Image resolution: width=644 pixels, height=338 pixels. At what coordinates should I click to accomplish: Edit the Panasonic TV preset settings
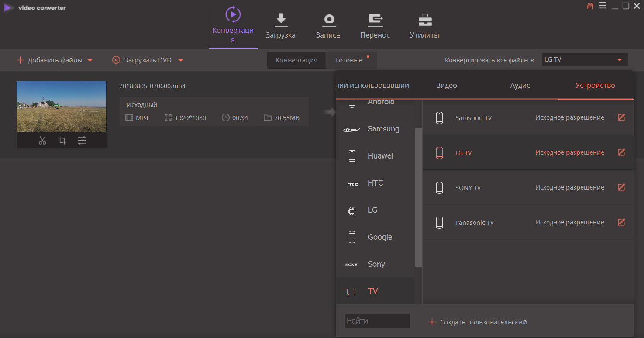point(621,222)
